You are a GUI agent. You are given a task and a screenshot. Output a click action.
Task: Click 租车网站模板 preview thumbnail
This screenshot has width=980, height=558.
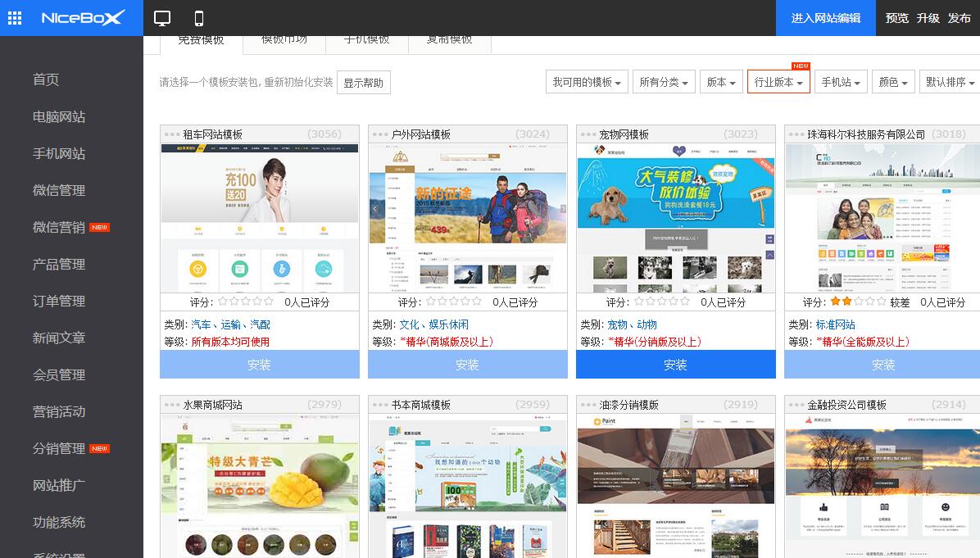[x=260, y=218]
